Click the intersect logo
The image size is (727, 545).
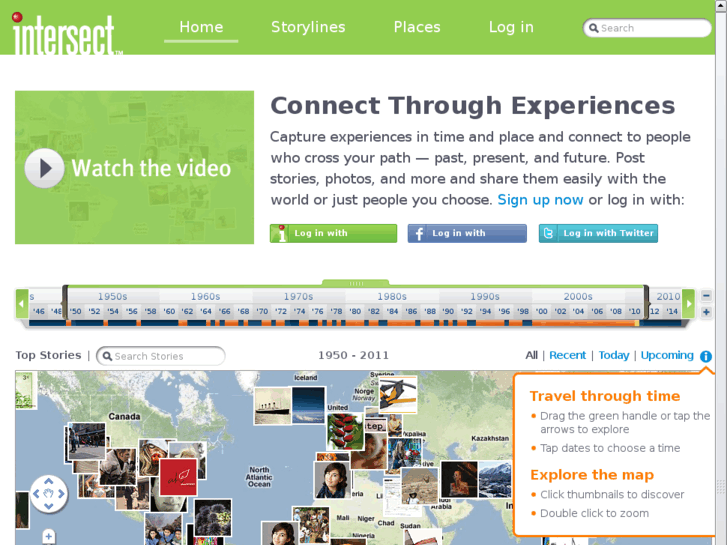point(65,33)
